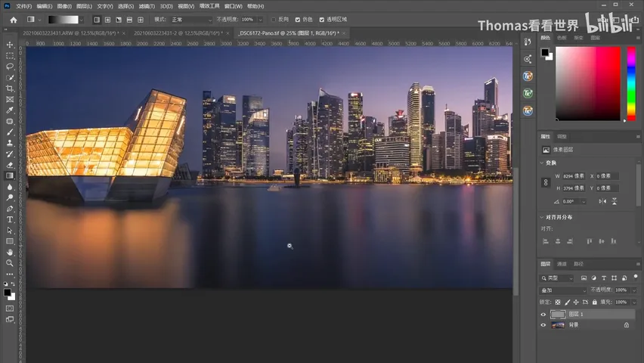Viewport: 644px width, 363px height.
Task: Collapse the 变换 section
Action: 542,163
